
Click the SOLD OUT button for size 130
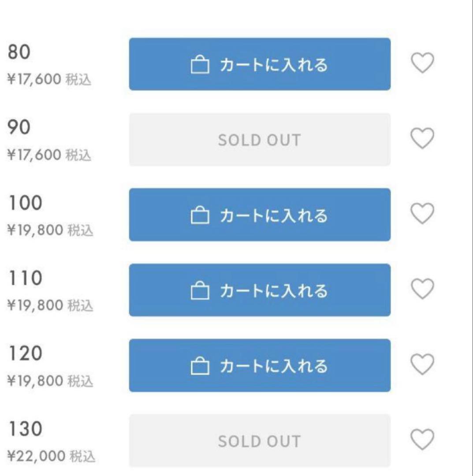click(260, 441)
